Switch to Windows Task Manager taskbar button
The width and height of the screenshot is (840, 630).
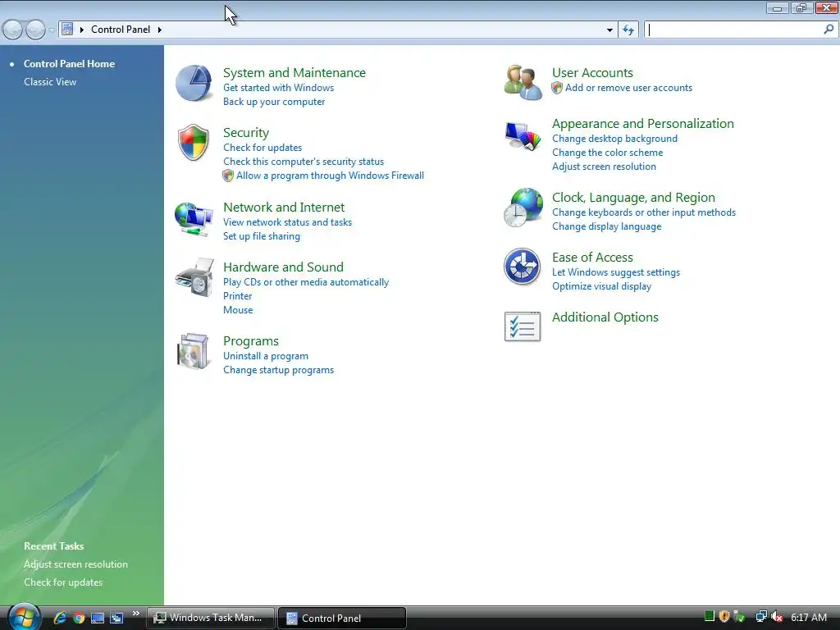[x=211, y=618]
